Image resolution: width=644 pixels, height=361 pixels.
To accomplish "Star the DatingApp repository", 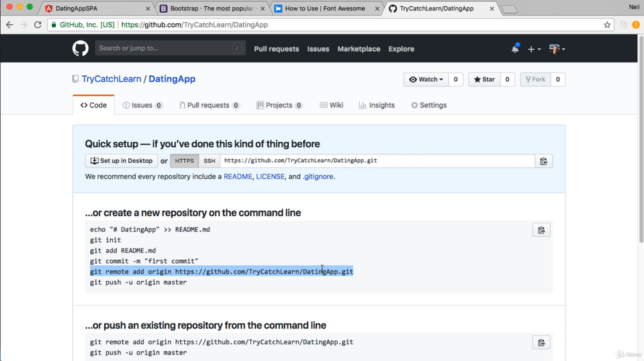I will [484, 80].
